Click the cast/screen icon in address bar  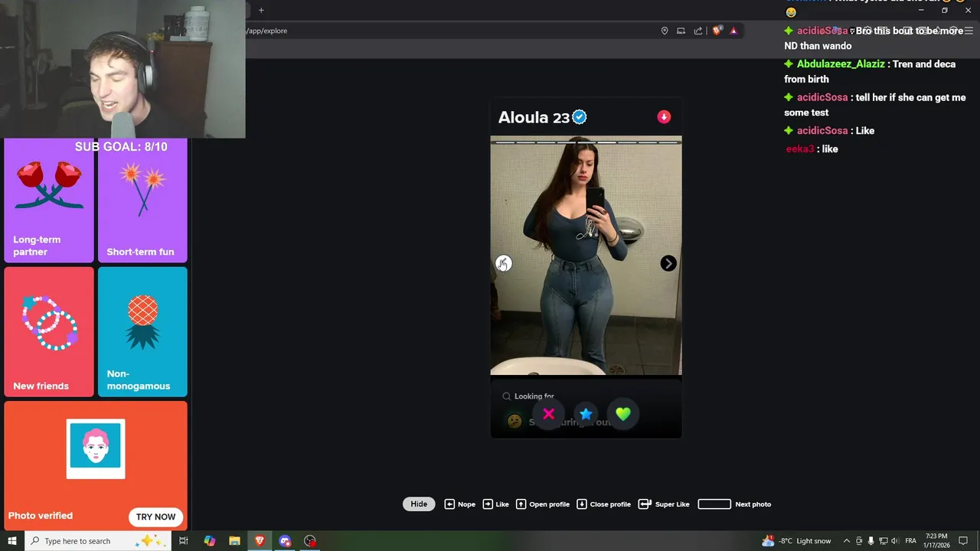click(x=681, y=31)
